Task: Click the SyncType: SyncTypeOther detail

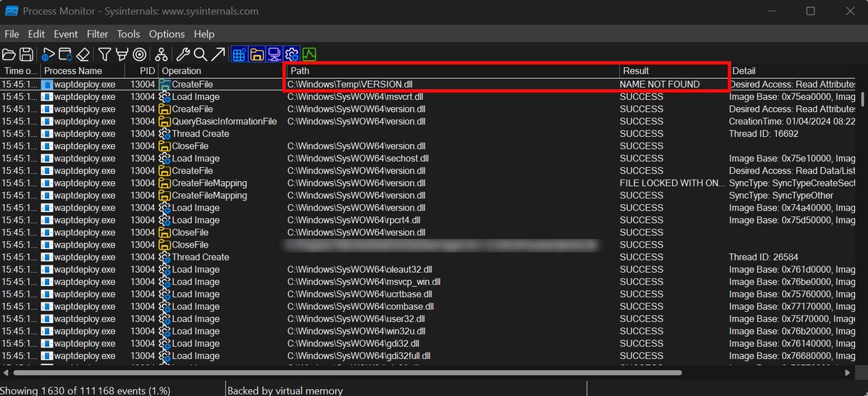Action: pyautogui.click(x=781, y=195)
